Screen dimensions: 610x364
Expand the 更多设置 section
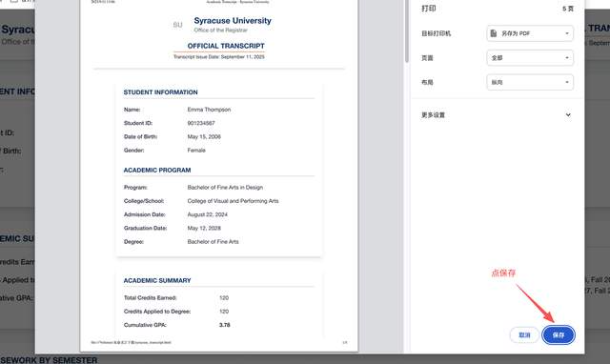point(496,115)
